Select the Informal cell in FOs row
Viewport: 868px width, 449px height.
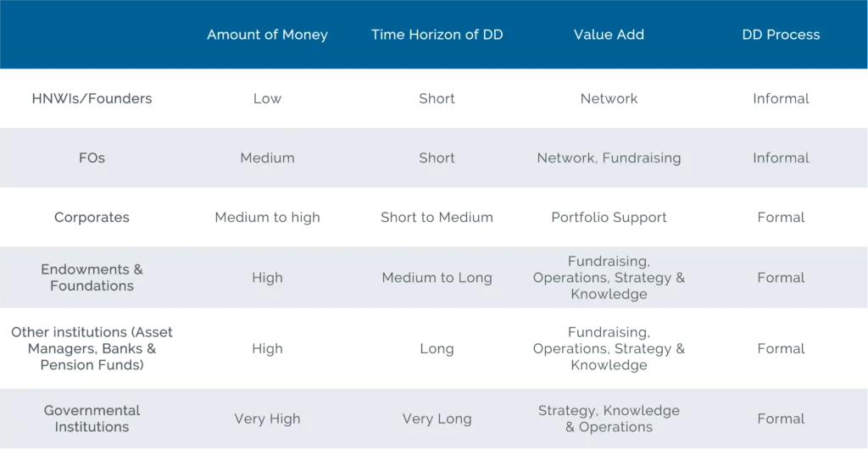781,158
